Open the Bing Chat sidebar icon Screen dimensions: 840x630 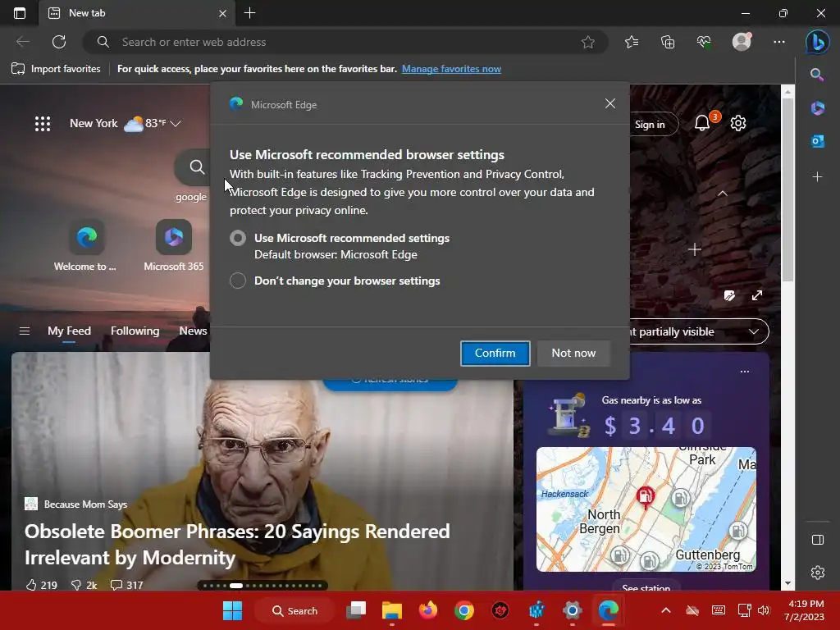[817, 42]
